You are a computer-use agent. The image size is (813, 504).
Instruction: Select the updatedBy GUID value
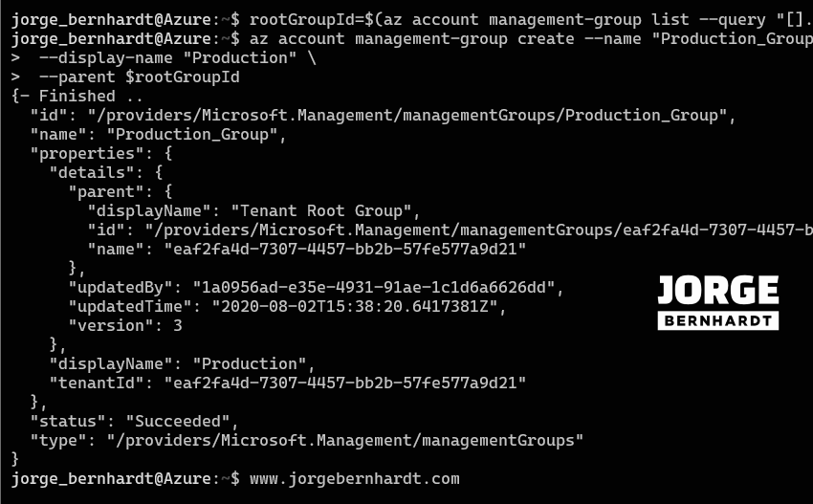click(x=373, y=287)
